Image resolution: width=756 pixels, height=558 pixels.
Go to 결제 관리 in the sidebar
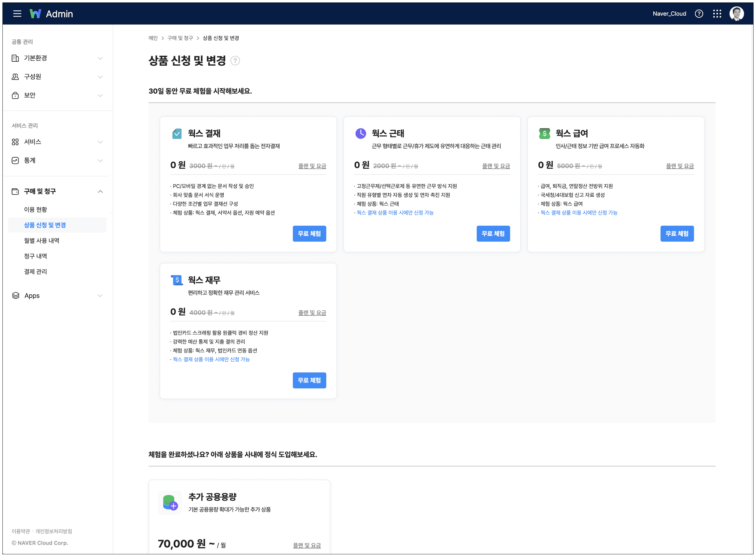tap(36, 272)
